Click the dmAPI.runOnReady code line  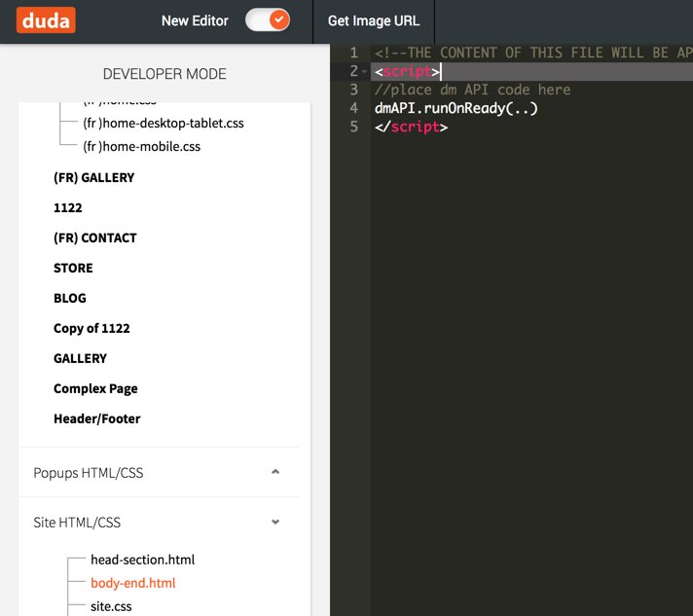pyautogui.click(x=456, y=108)
